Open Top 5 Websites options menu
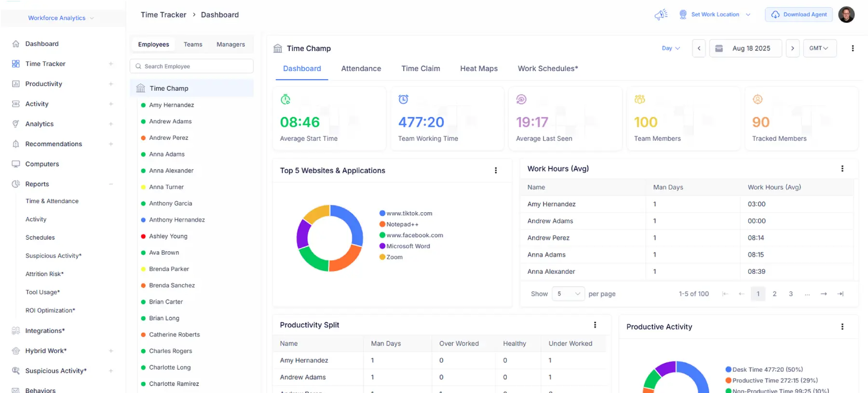The image size is (868, 393). (496, 170)
